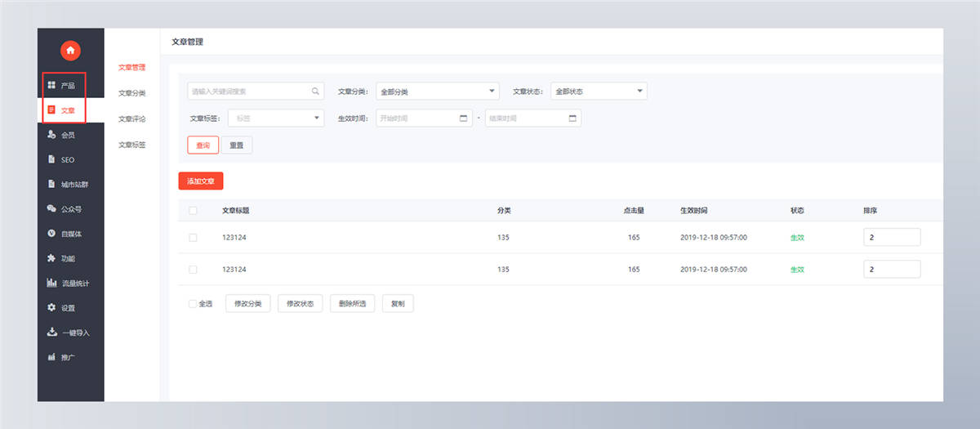Click calendar icon in 结束时间 field

coord(572,118)
